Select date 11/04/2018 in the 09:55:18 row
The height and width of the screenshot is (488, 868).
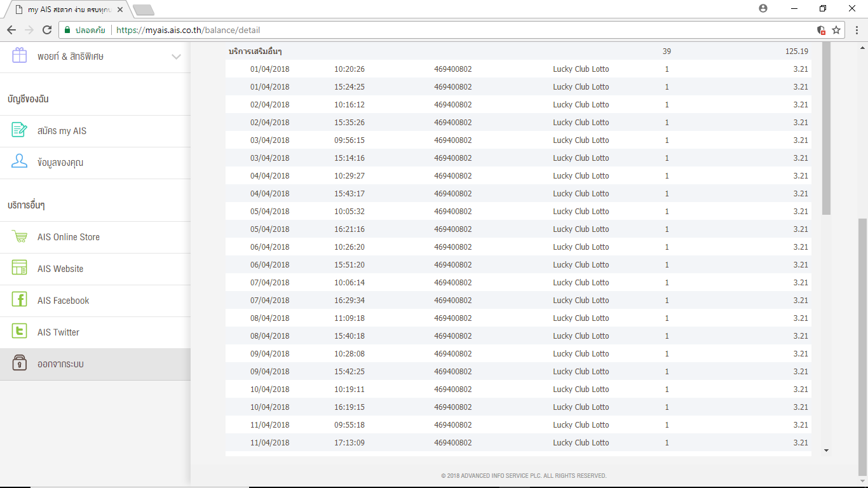click(269, 425)
